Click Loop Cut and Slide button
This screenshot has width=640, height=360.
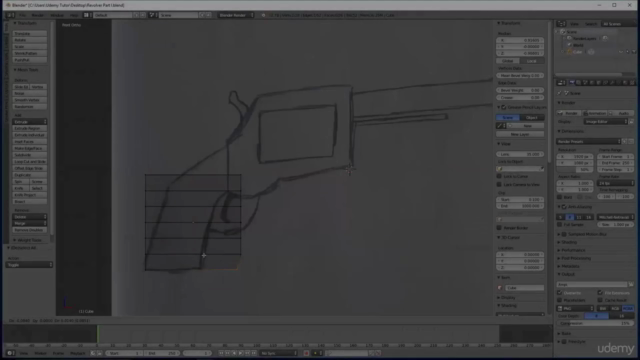(30, 161)
